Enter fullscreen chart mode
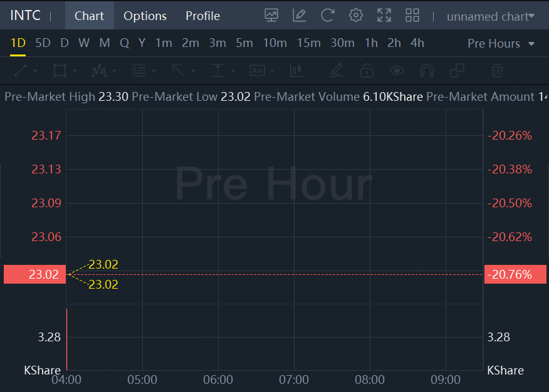The width and height of the screenshot is (549, 392). pyautogui.click(x=384, y=16)
